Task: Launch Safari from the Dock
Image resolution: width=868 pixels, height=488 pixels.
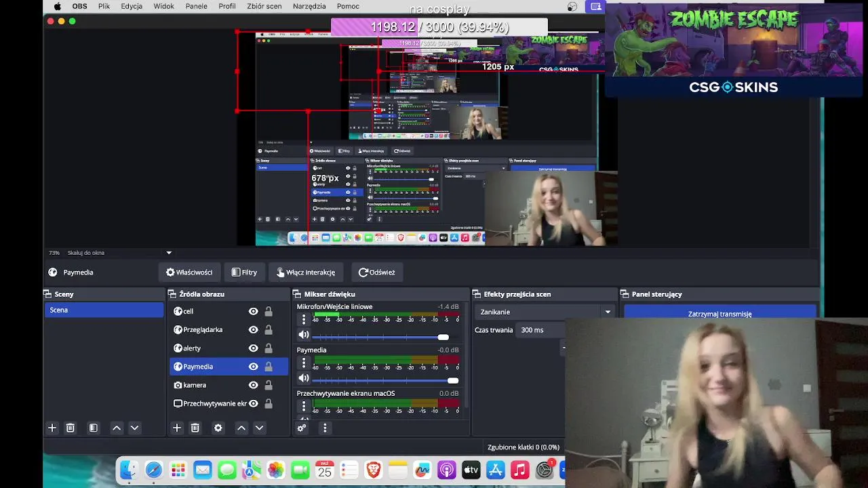Action: pyautogui.click(x=154, y=470)
